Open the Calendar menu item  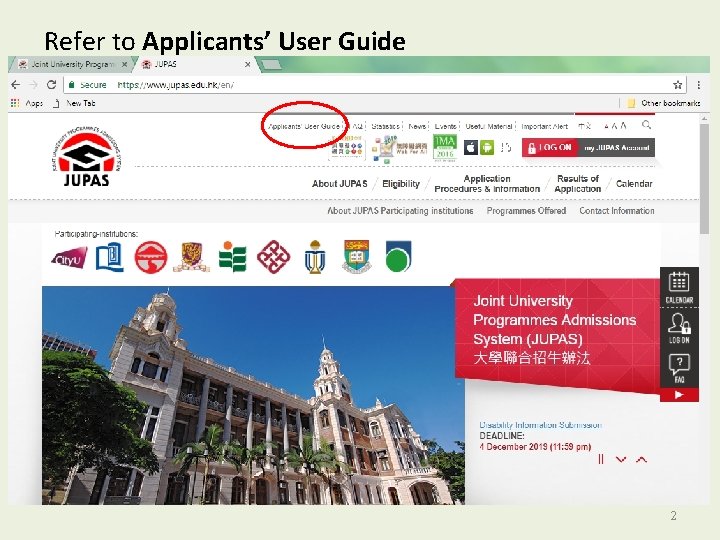[x=634, y=184]
